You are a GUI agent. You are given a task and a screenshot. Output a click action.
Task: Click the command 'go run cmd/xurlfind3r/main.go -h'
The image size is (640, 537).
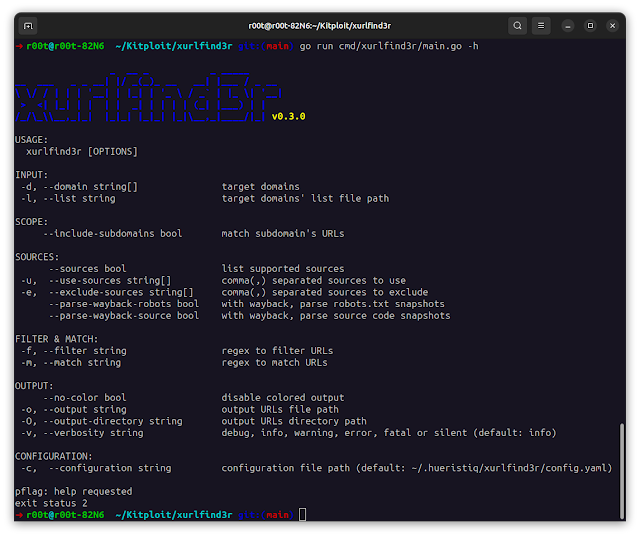(x=389, y=46)
